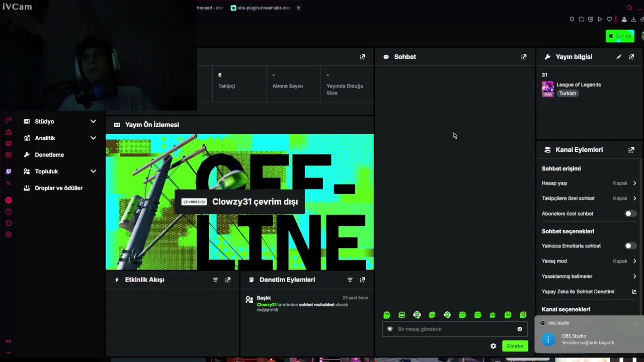Click the download icon in the browser toolbar

[633, 20]
